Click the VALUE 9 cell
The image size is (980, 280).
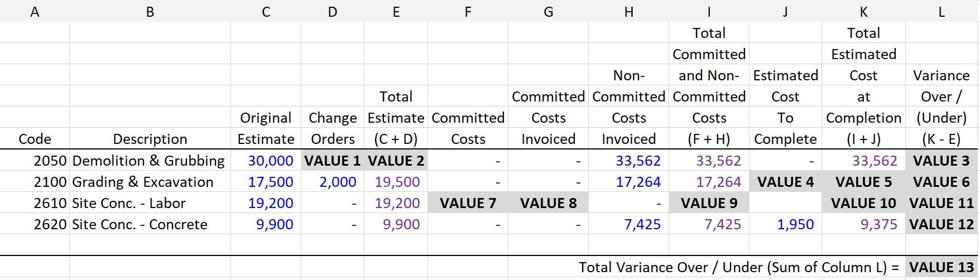pos(709,203)
